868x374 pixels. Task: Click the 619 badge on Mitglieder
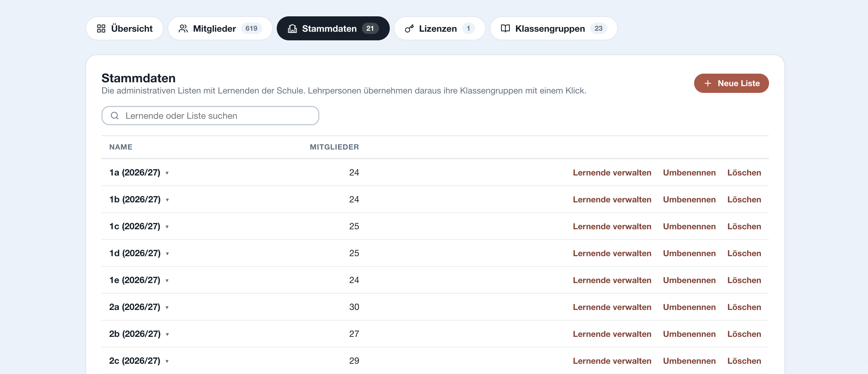(251, 28)
